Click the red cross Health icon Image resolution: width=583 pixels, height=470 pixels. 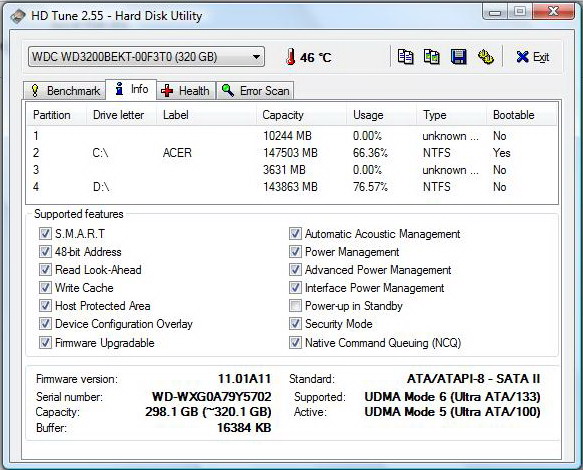point(167,90)
